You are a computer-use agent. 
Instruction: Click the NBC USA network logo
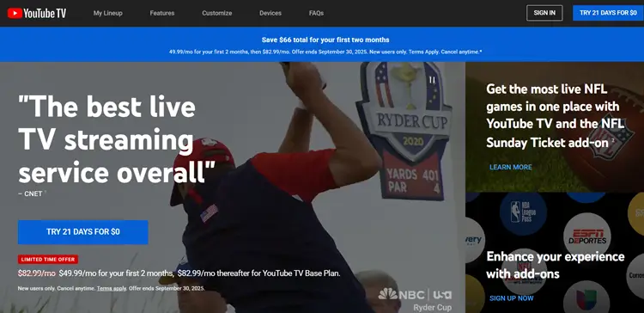point(415,294)
